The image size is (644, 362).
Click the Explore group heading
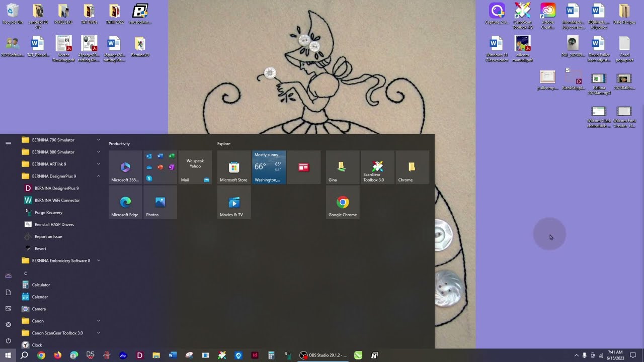point(224,144)
